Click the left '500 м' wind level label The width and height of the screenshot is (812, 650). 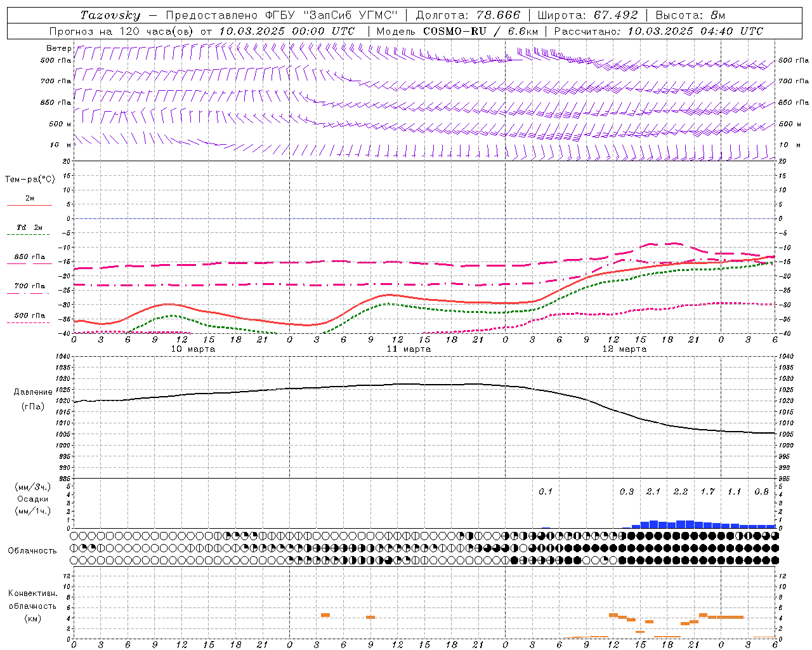tap(60, 124)
